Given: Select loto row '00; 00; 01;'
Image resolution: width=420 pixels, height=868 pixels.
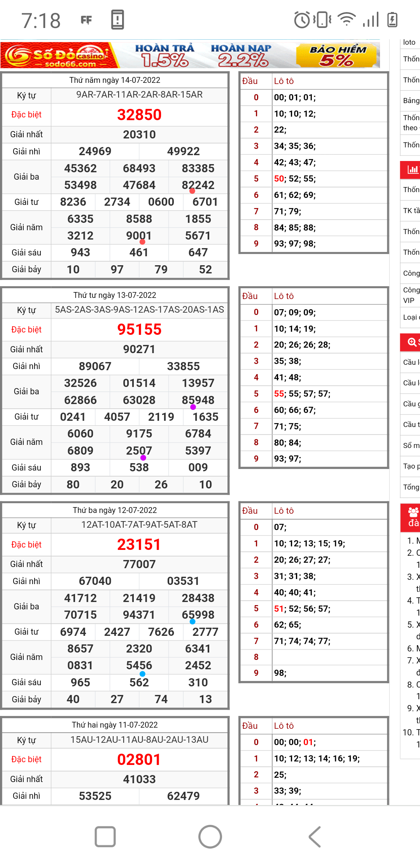Looking at the screenshot, I should [295, 742].
